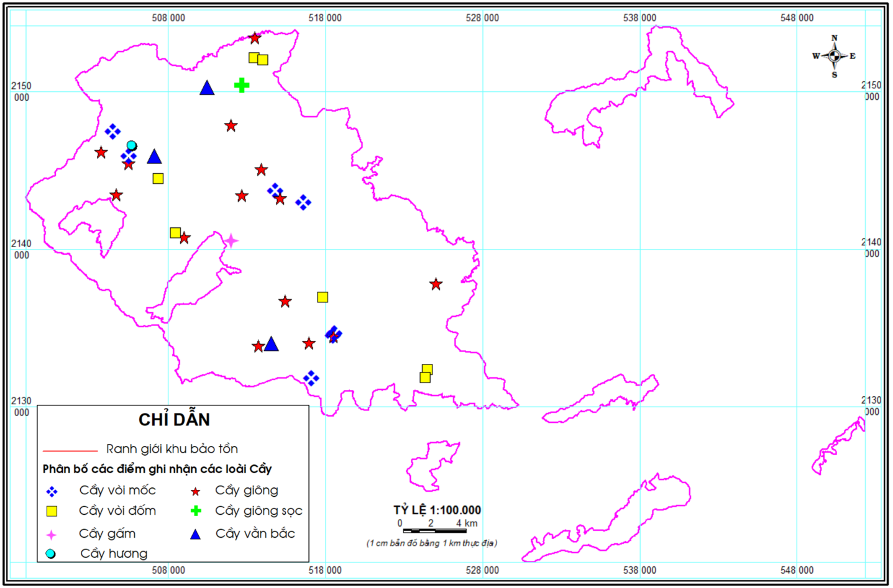The image size is (893, 588).
Task: Click the red boundary line sample in legend
Action: (70, 450)
